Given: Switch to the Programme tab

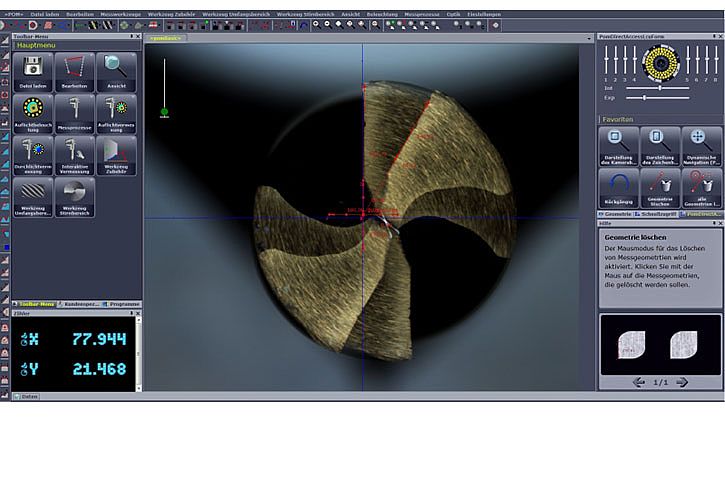Looking at the screenshot, I should pyautogui.click(x=124, y=303).
